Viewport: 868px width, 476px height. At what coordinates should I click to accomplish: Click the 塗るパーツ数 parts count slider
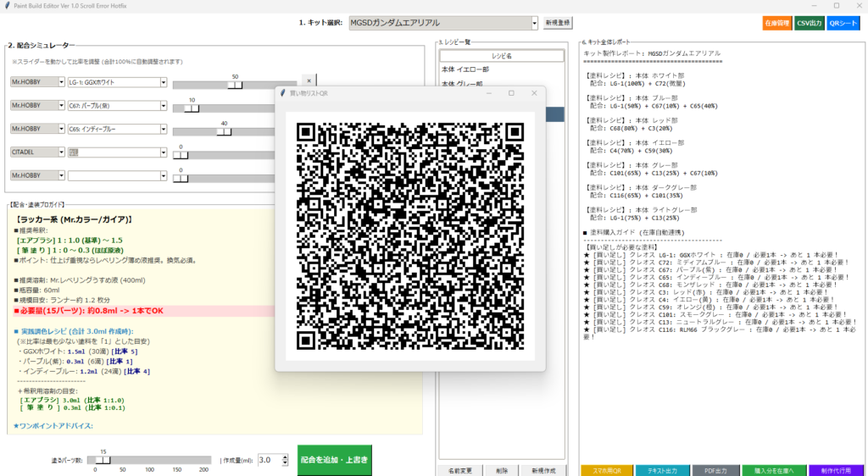(103, 460)
